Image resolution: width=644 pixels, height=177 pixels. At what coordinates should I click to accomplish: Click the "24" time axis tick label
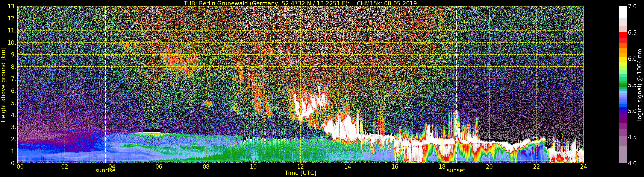[x=583, y=166]
